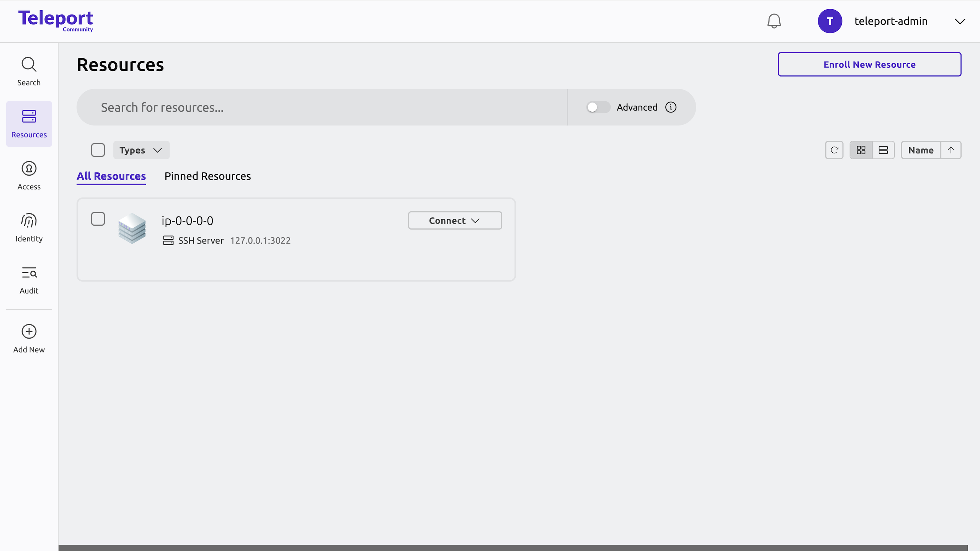This screenshot has width=980, height=551.
Task: Click the resource search input field
Action: (x=322, y=107)
